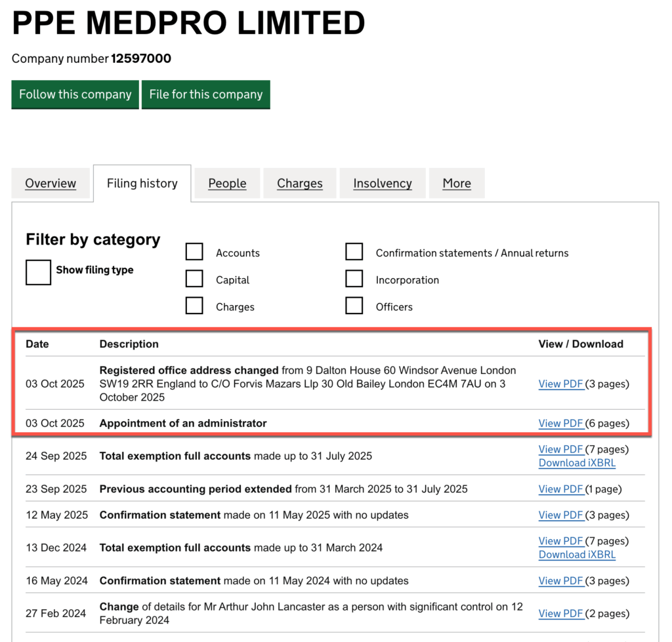Toggle the Show filing type option
The image size is (672, 642).
[x=37, y=272]
